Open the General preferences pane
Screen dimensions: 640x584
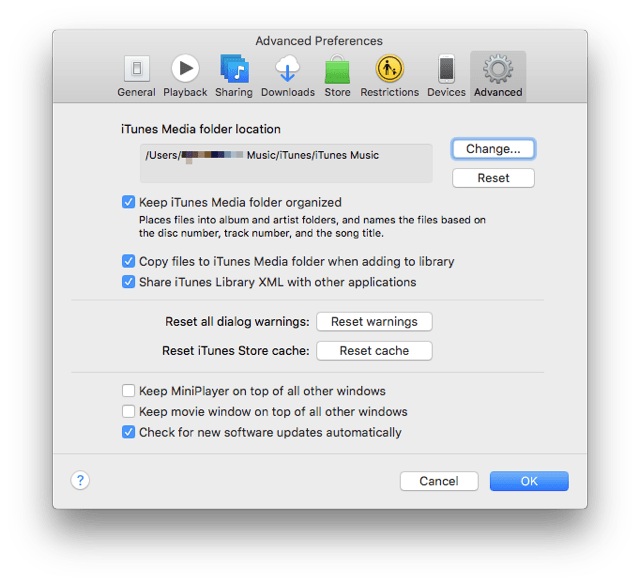tap(136, 76)
